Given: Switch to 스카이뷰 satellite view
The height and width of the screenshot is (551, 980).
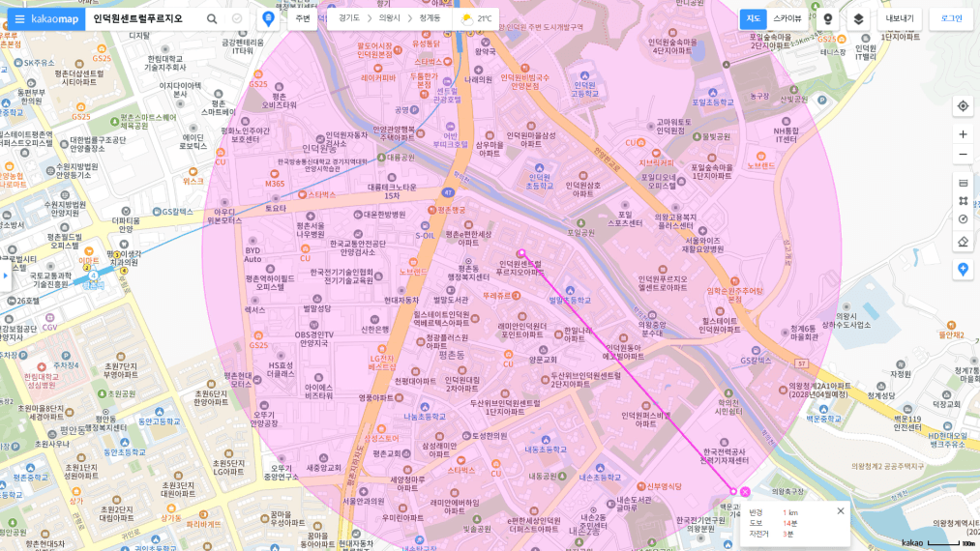Looking at the screenshot, I should [787, 18].
